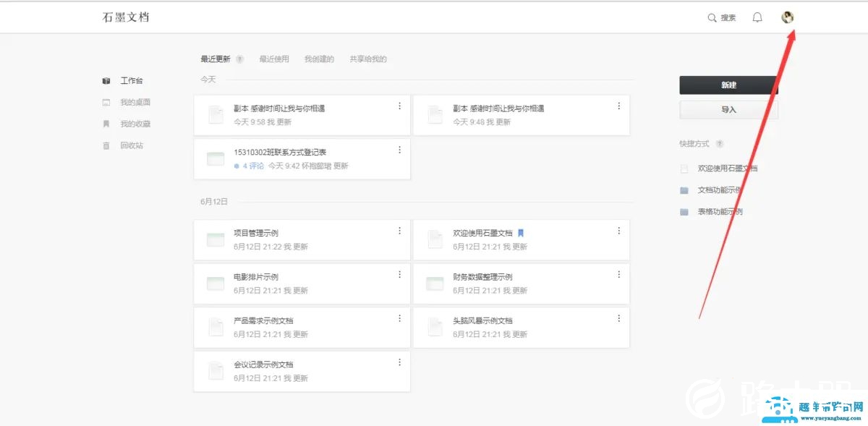Viewport: 868px width, 426px height.
Task: Click spreadsheet icon of 项目管理示例
Action: tap(216, 240)
